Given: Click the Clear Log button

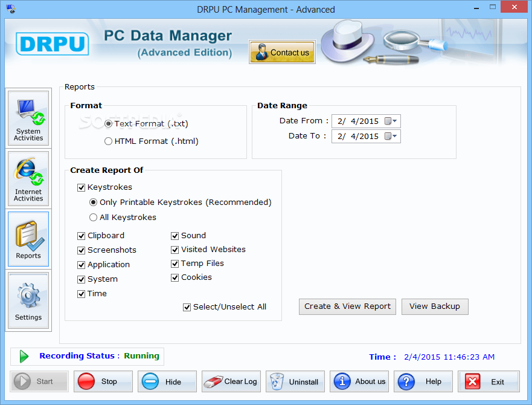Looking at the screenshot, I should pyautogui.click(x=231, y=381).
